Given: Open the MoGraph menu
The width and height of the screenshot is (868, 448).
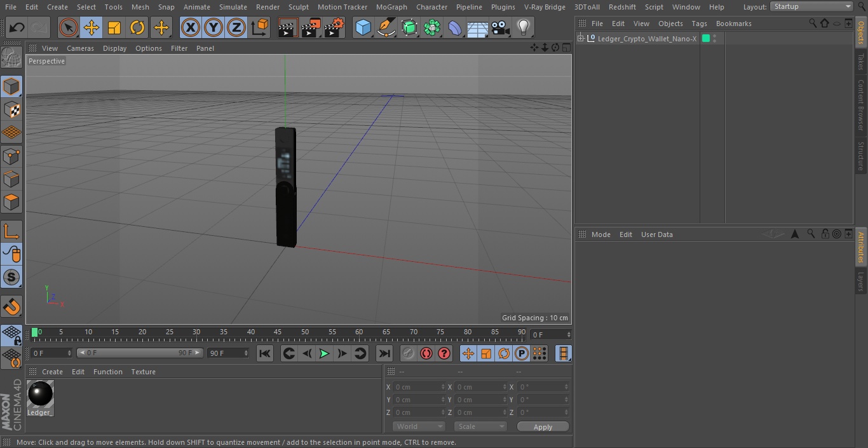Looking at the screenshot, I should point(391,7).
